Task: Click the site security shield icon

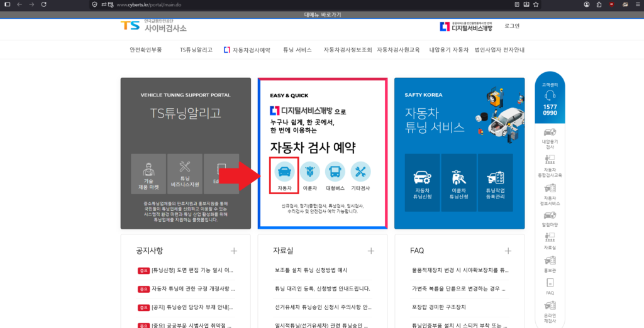Action: [94, 4]
